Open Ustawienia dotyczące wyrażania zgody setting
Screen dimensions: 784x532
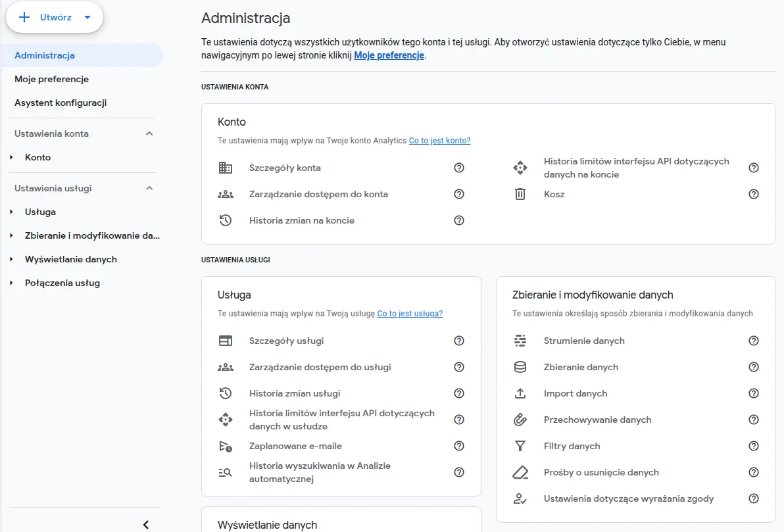pos(629,498)
